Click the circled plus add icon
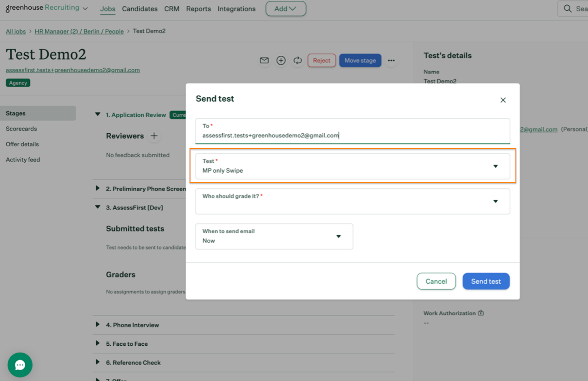This screenshot has height=381, width=588. [281, 61]
